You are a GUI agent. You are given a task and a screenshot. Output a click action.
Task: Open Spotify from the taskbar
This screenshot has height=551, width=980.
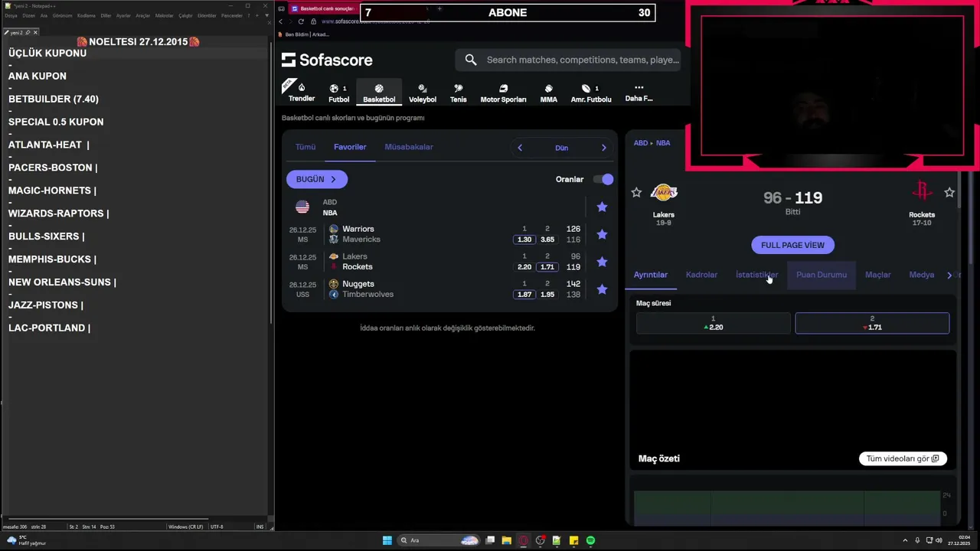(x=590, y=540)
